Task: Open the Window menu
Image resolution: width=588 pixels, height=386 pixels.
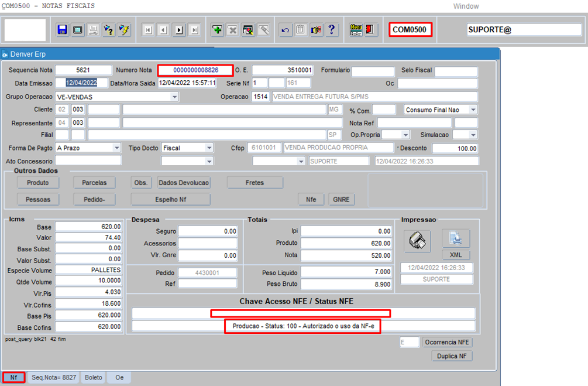Action: (466, 6)
